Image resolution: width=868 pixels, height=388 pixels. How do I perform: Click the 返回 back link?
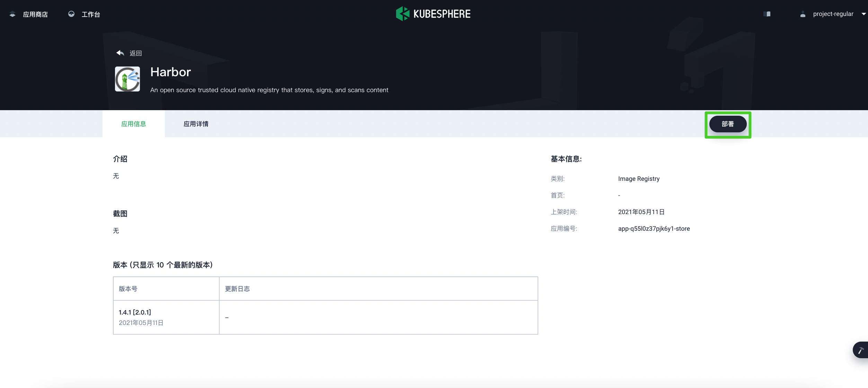point(136,53)
